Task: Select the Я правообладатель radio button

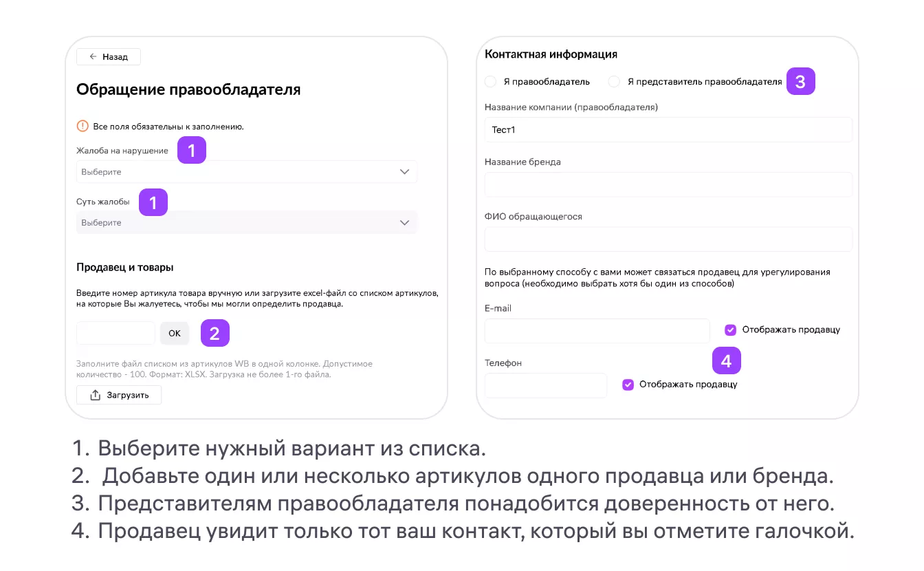Action: point(490,82)
